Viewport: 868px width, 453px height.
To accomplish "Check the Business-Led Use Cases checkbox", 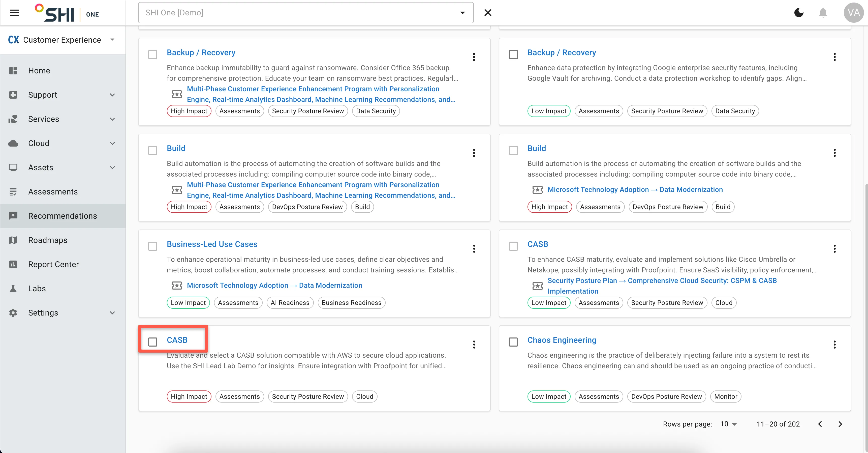I will (x=153, y=246).
